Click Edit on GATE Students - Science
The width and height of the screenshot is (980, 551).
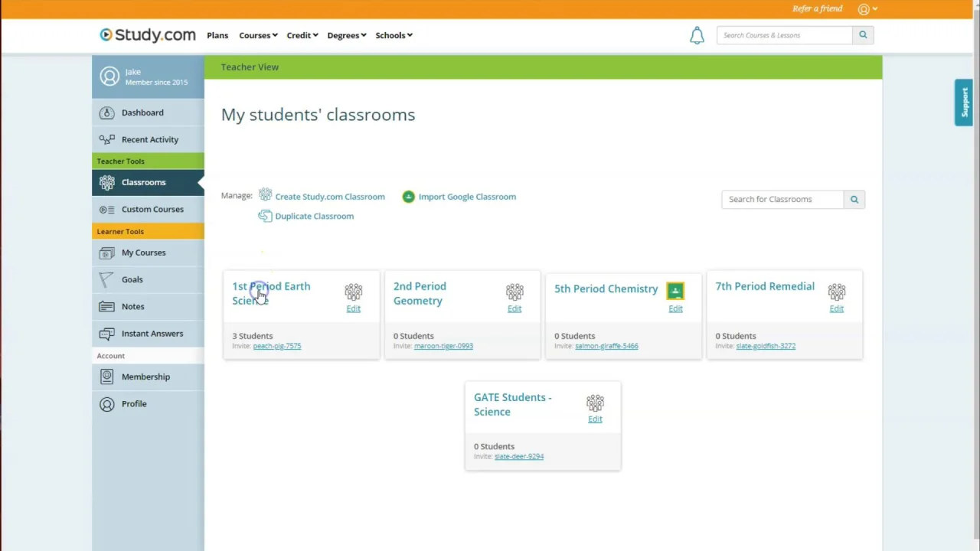(x=595, y=419)
